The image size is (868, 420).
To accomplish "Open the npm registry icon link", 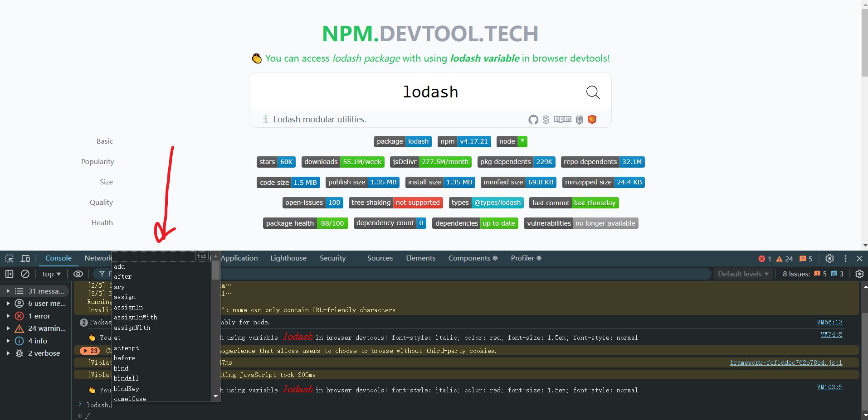I will [562, 120].
